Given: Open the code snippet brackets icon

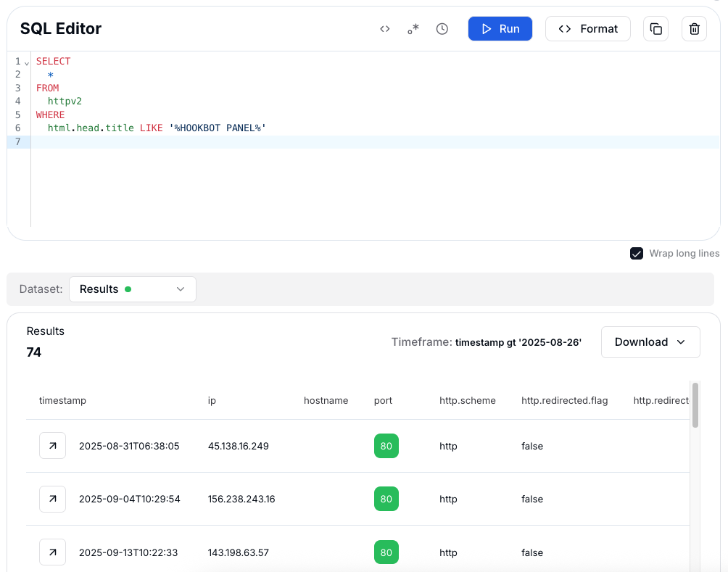Looking at the screenshot, I should pyautogui.click(x=384, y=29).
